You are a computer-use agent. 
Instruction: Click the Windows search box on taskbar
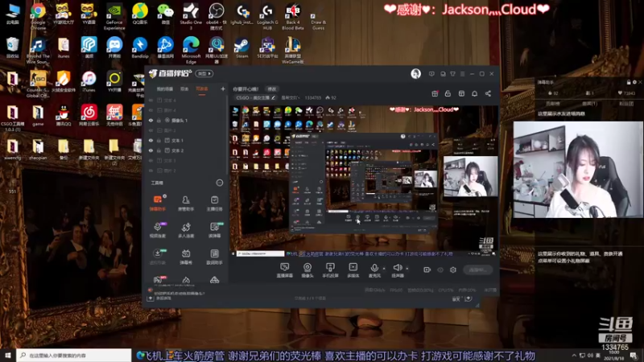click(x=74, y=355)
